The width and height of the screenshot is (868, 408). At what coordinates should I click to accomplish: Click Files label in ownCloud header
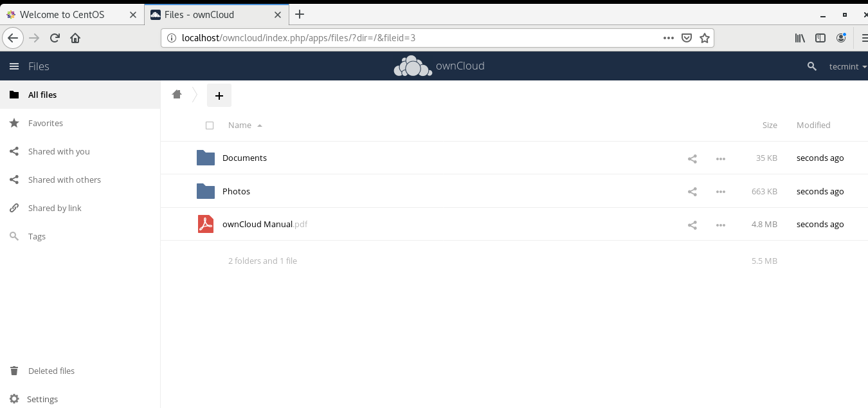point(39,66)
